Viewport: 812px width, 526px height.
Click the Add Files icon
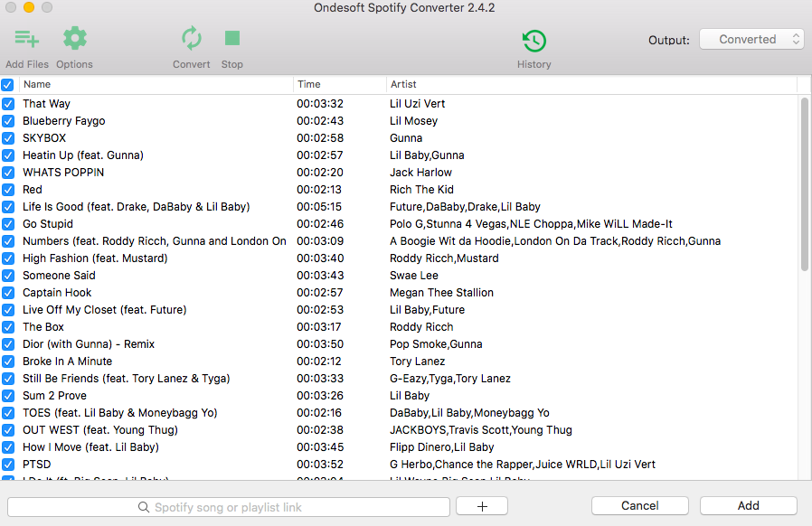(x=27, y=39)
